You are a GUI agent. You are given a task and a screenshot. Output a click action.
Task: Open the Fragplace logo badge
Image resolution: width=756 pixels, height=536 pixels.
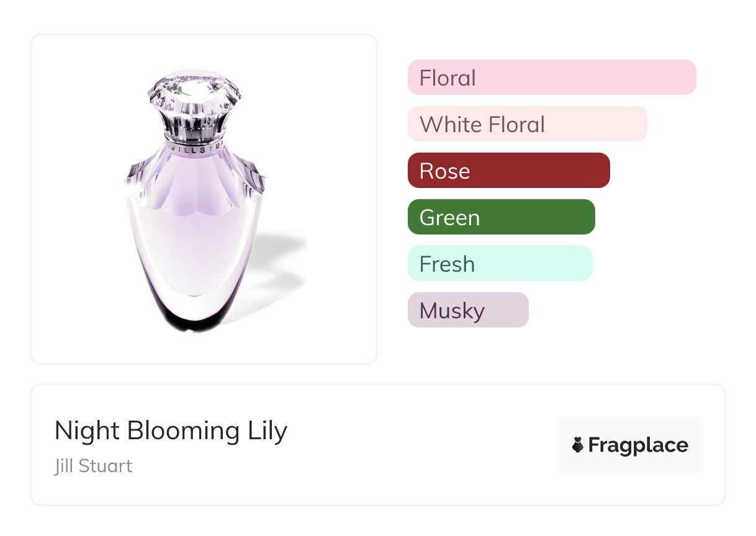click(x=629, y=445)
